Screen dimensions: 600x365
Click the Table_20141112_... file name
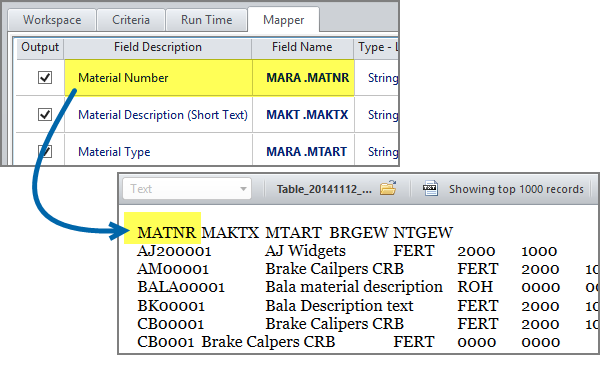(324, 189)
